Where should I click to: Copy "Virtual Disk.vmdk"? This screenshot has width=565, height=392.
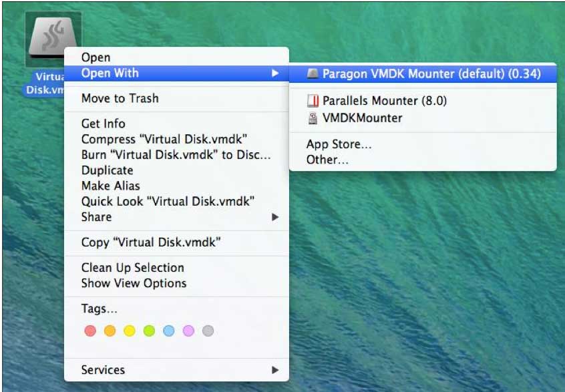(176, 242)
